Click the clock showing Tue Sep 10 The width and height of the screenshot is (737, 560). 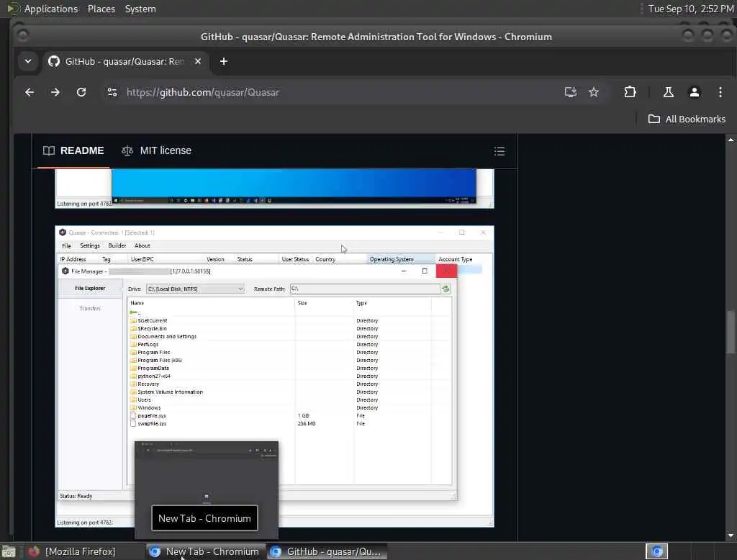pyautogui.click(x=691, y=9)
